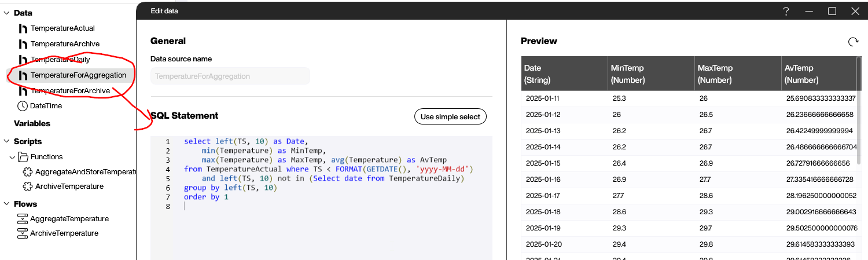Screen dimensions: 868x260
Task: Select TemperatureForAggregation data source
Action: [78, 75]
